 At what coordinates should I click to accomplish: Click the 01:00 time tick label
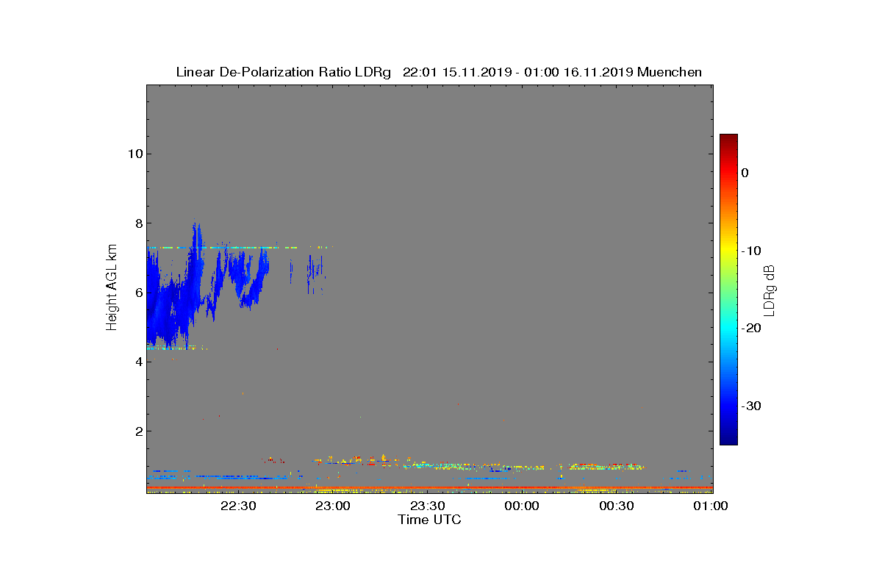click(x=711, y=506)
